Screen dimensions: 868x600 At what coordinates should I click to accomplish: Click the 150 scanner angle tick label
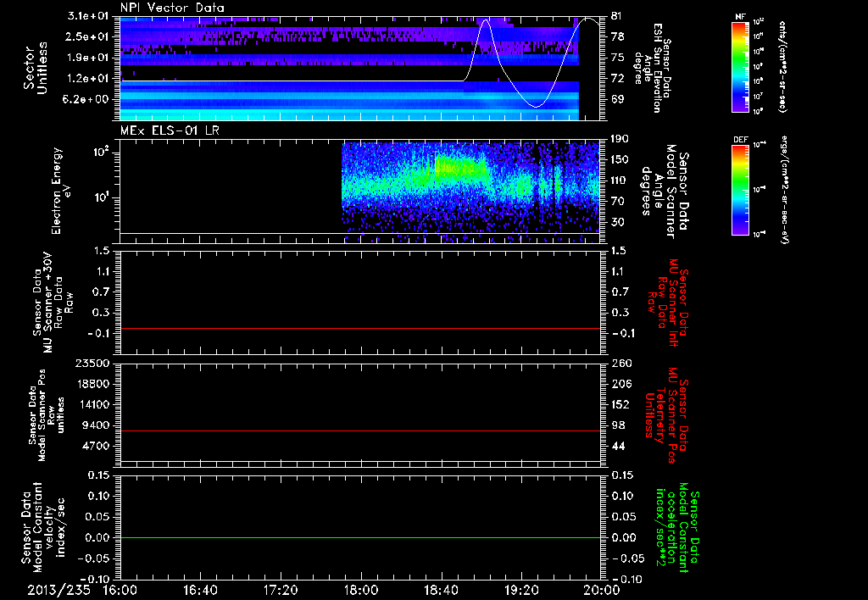[x=620, y=159]
